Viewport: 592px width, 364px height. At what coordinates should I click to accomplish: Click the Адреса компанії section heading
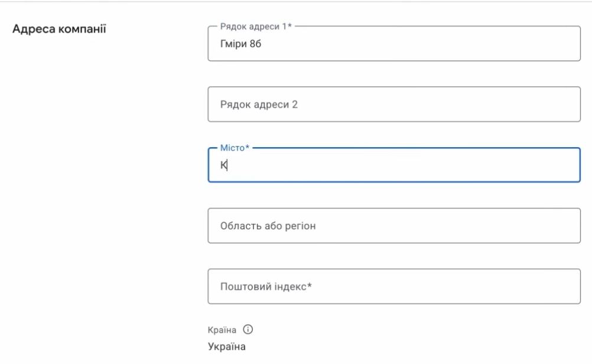[60, 28]
